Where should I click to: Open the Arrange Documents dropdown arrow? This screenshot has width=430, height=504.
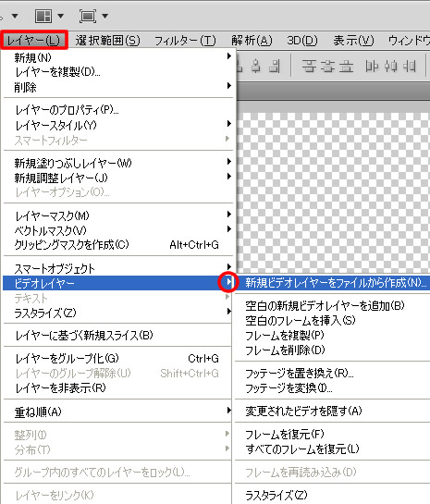60,16
